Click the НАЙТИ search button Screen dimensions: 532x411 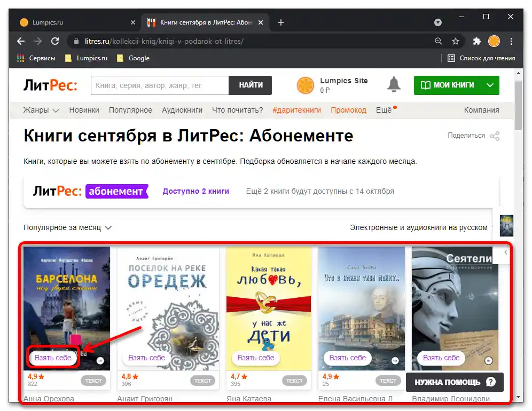251,85
